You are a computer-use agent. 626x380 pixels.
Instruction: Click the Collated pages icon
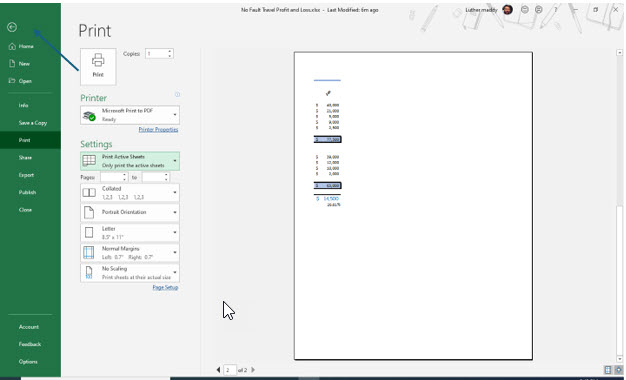click(x=89, y=193)
